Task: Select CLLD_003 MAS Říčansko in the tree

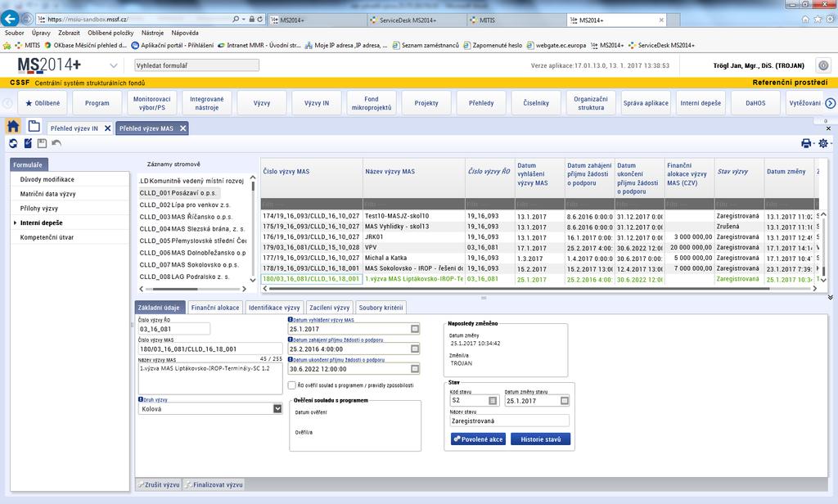Action: (186, 217)
